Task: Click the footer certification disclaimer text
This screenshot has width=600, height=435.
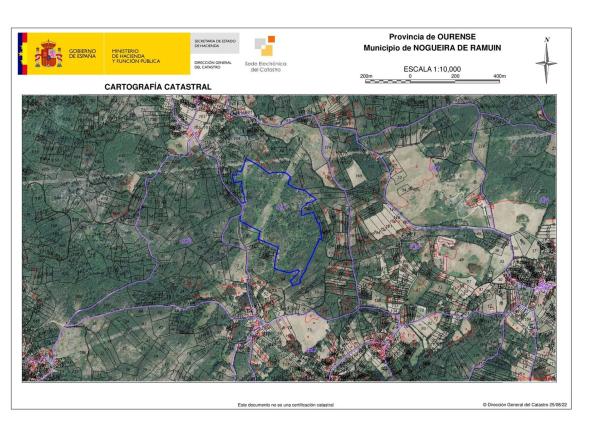Action: (x=285, y=405)
